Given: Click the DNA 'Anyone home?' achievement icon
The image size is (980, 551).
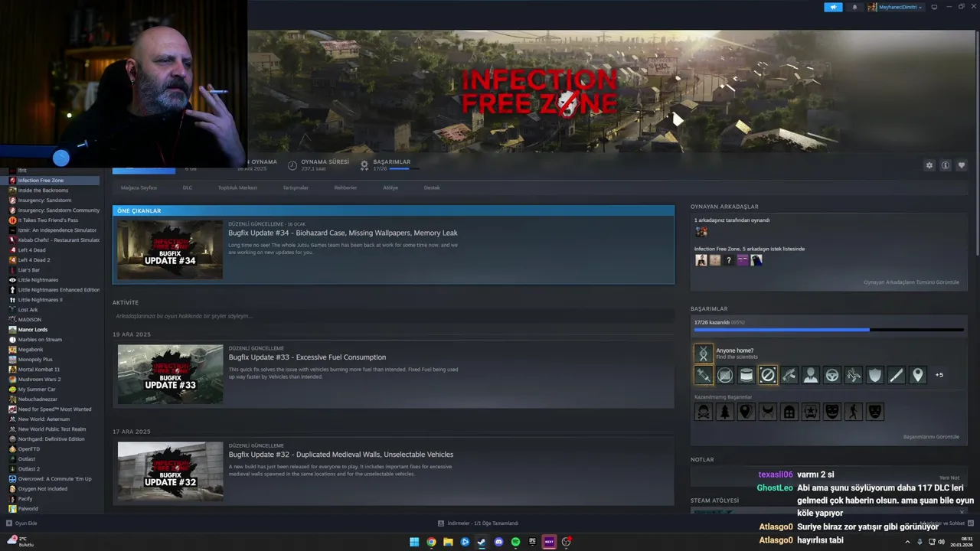Looking at the screenshot, I should [704, 353].
